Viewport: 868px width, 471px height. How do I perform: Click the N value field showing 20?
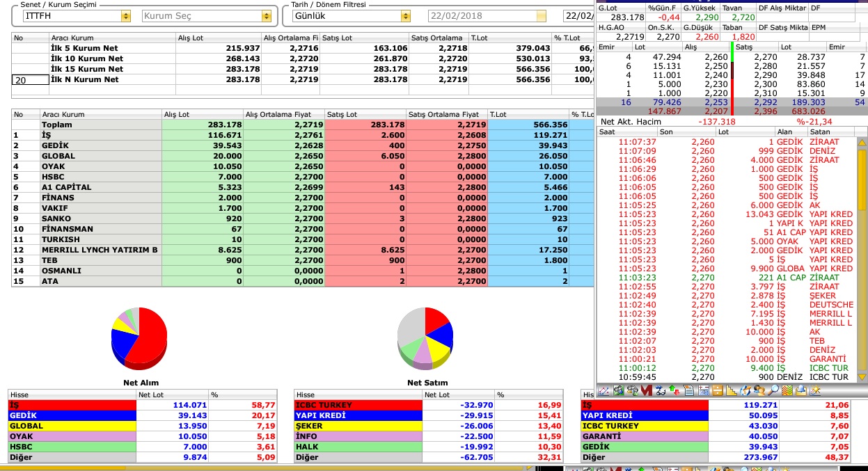point(30,80)
